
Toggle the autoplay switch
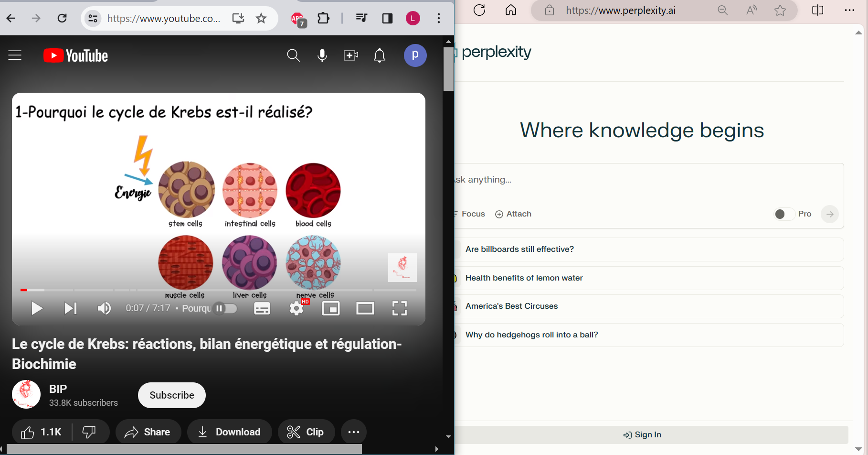pos(225,308)
